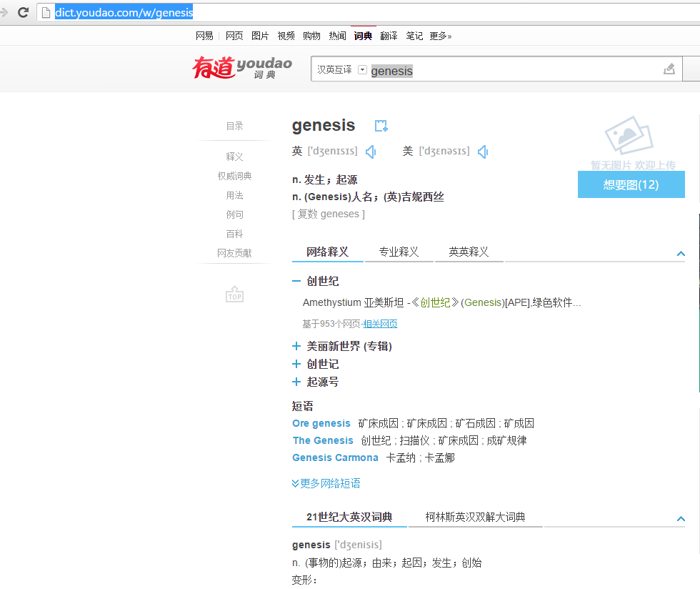700x589 pixels.
Task: Open 网页 in top navigation
Action: [x=234, y=36]
